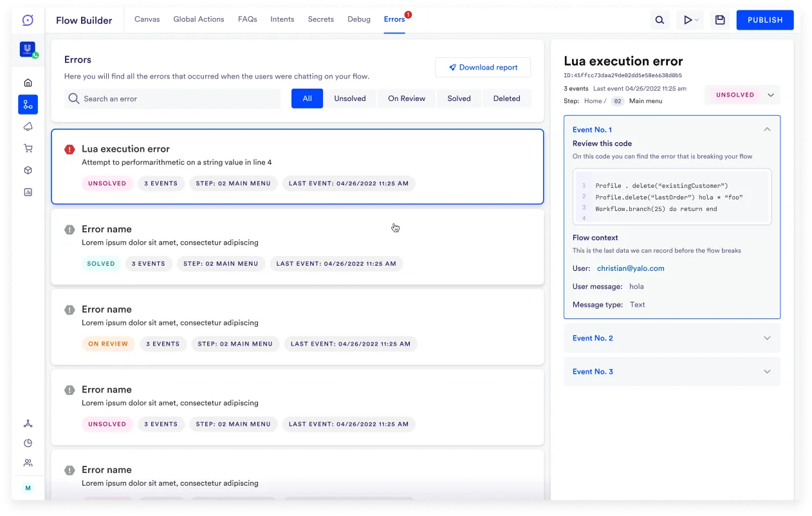Select the Lua execution error card

(297, 167)
